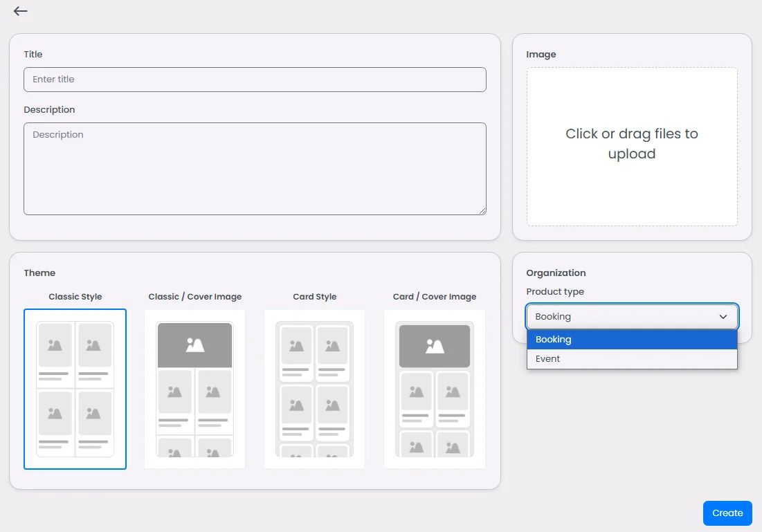The width and height of the screenshot is (762, 532).
Task: Click the top-left image placeholder in Classic Style
Action: [x=55, y=345]
